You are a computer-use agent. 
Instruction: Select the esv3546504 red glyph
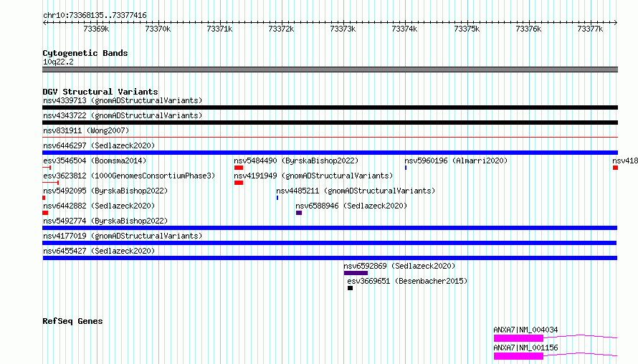point(47,168)
